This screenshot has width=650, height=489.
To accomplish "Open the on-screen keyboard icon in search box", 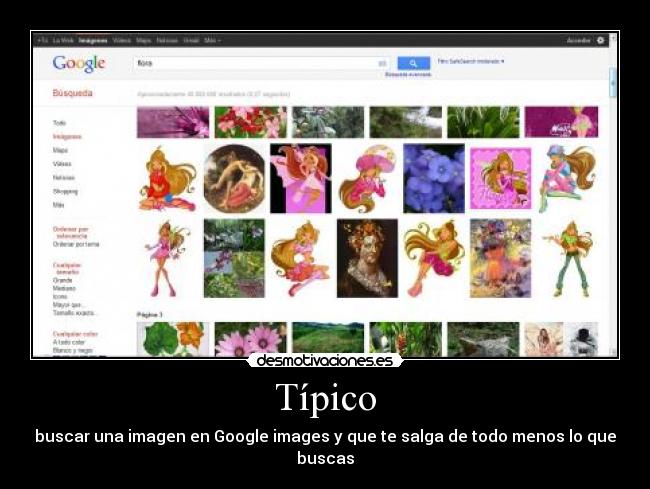I will (x=382, y=63).
